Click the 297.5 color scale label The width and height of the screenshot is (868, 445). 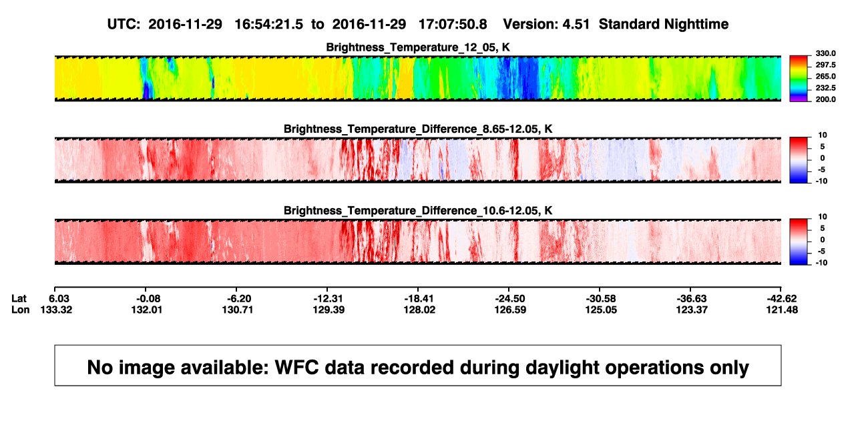click(x=825, y=65)
